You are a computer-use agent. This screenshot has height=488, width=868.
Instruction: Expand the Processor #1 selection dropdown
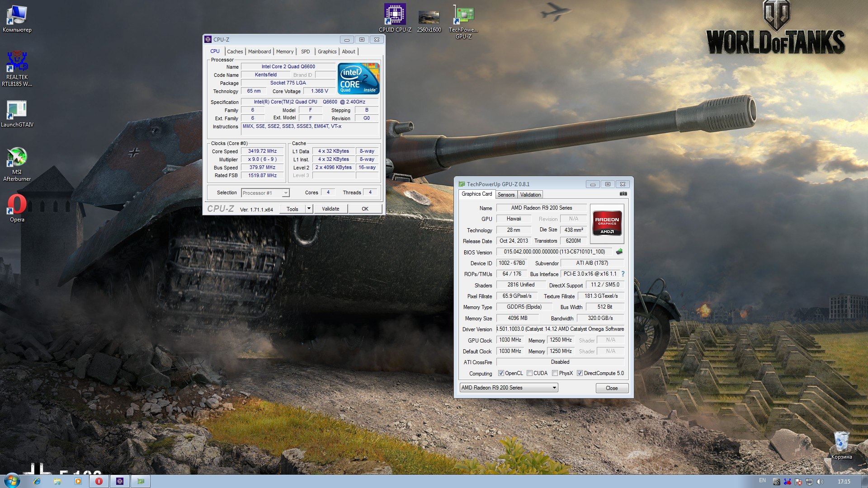[286, 193]
